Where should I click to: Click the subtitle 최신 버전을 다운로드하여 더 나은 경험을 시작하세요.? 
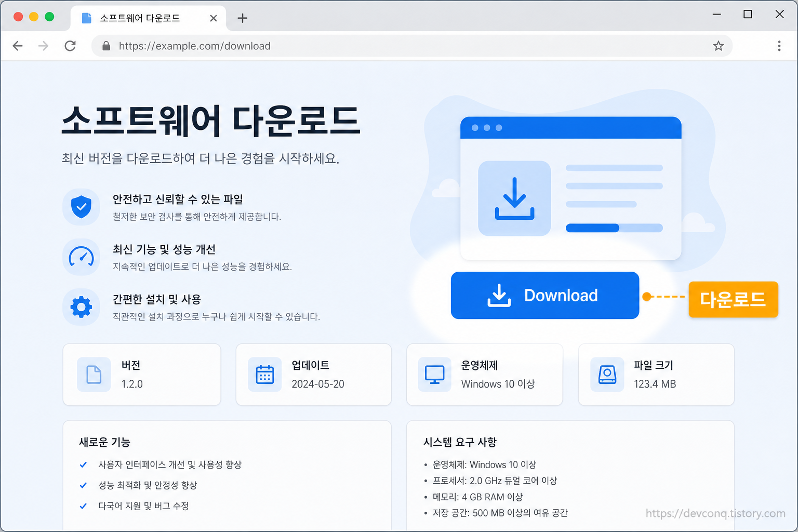pyautogui.click(x=201, y=158)
